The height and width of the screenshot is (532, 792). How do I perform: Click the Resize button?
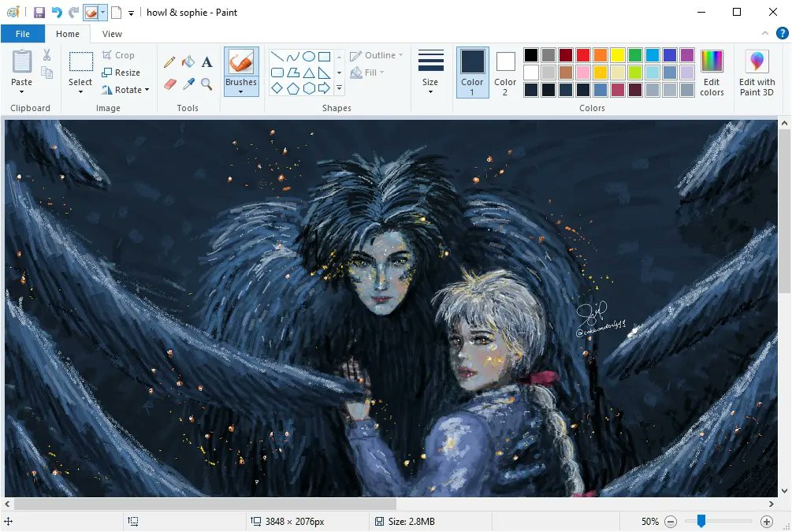point(121,73)
